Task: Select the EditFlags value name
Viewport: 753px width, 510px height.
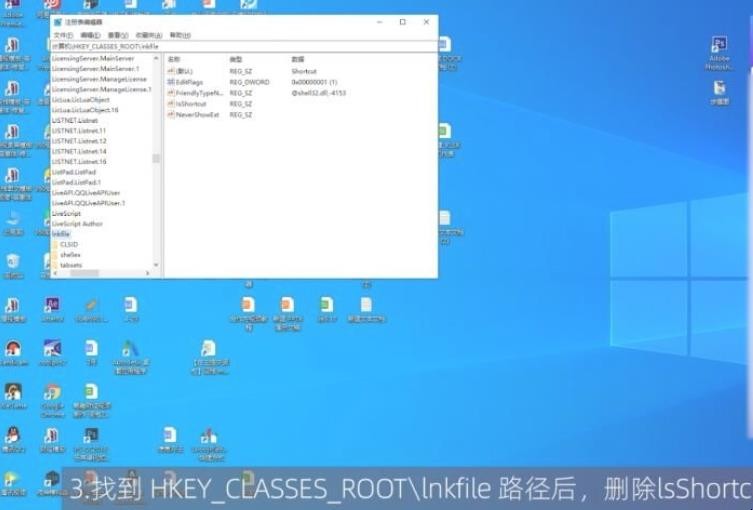Action: [189, 82]
